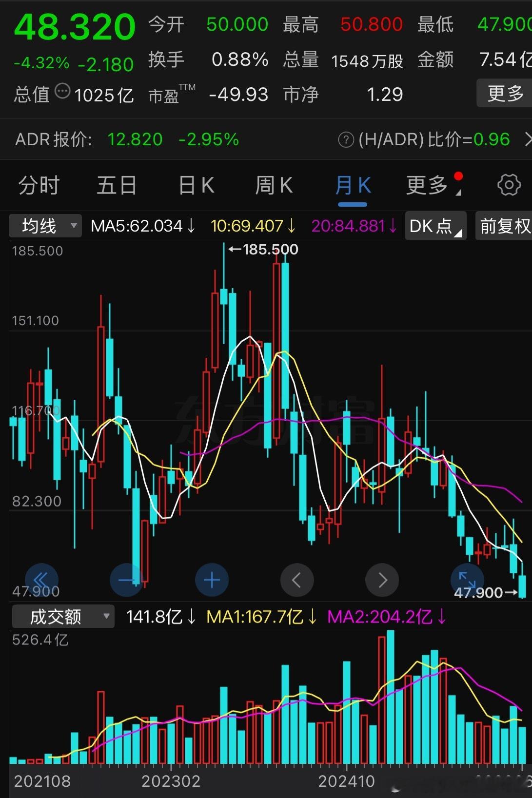Image resolution: width=532 pixels, height=798 pixels.
Task: Jump to earliest data with double-left arrow
Action: (41, 580)
